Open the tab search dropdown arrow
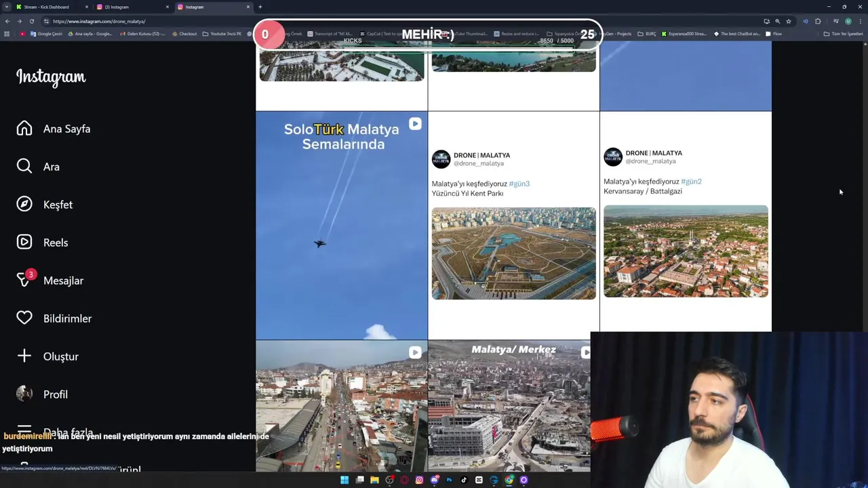868x488 pixels. (x=7, y=7)
